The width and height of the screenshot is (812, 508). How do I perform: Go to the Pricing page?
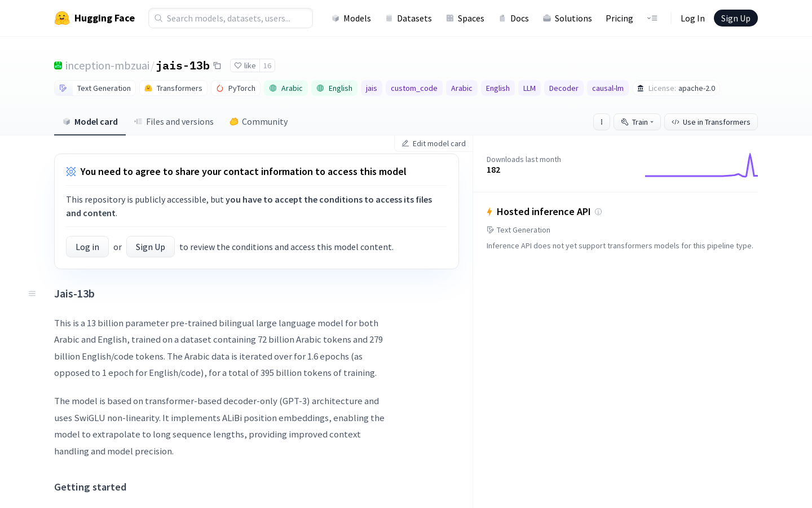619,18
